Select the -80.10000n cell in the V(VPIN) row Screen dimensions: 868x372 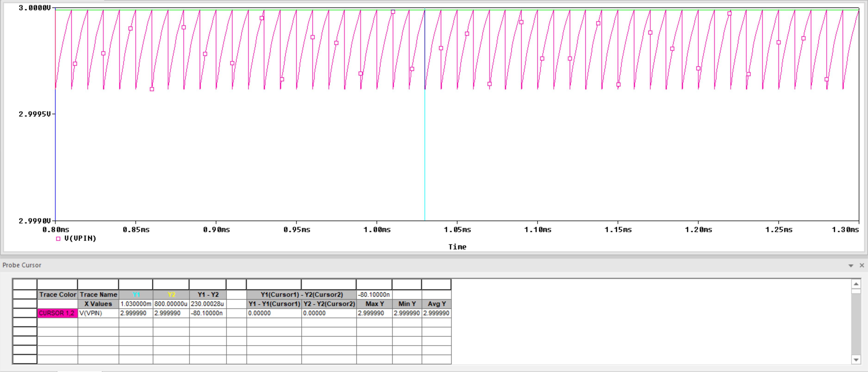point(208,313)
